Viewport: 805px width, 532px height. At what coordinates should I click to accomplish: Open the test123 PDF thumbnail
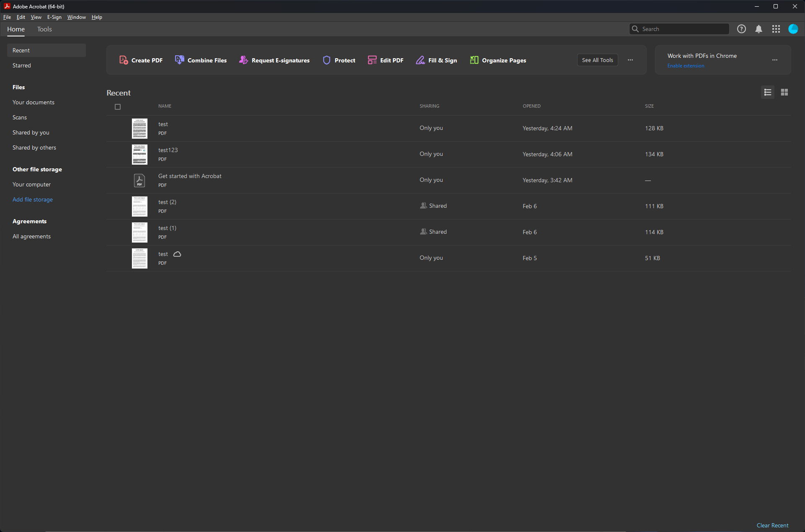click(139, 154)
